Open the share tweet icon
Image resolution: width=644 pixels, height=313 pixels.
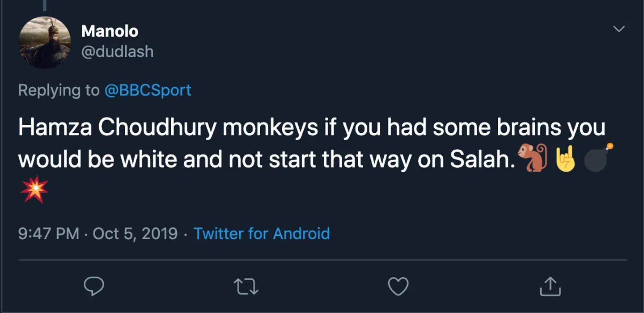coord(550,287)
